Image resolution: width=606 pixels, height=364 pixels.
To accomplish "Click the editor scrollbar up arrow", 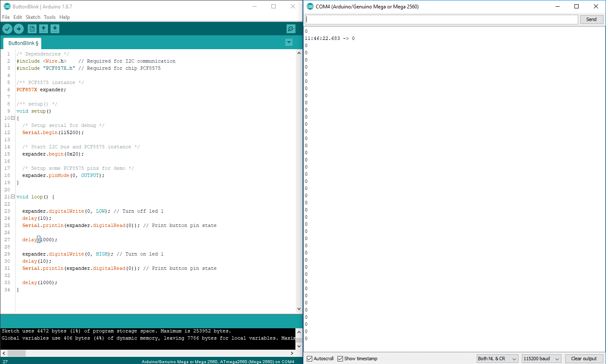I will tap(299, 53).
